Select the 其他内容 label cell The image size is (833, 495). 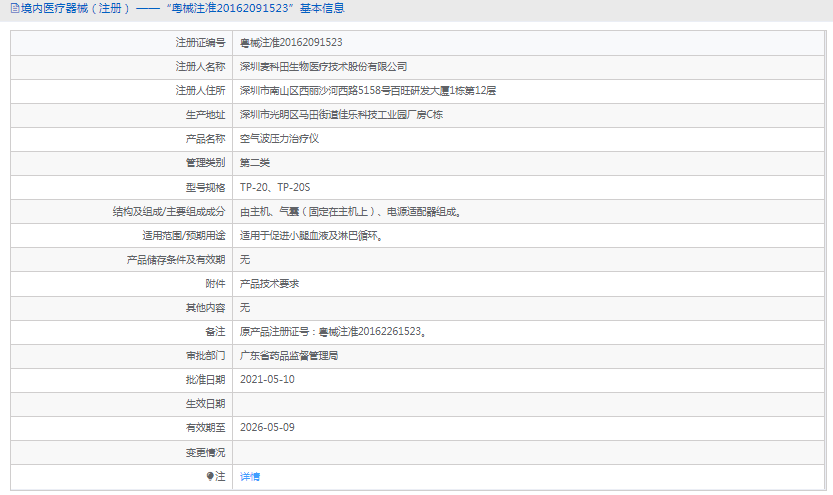122,308
